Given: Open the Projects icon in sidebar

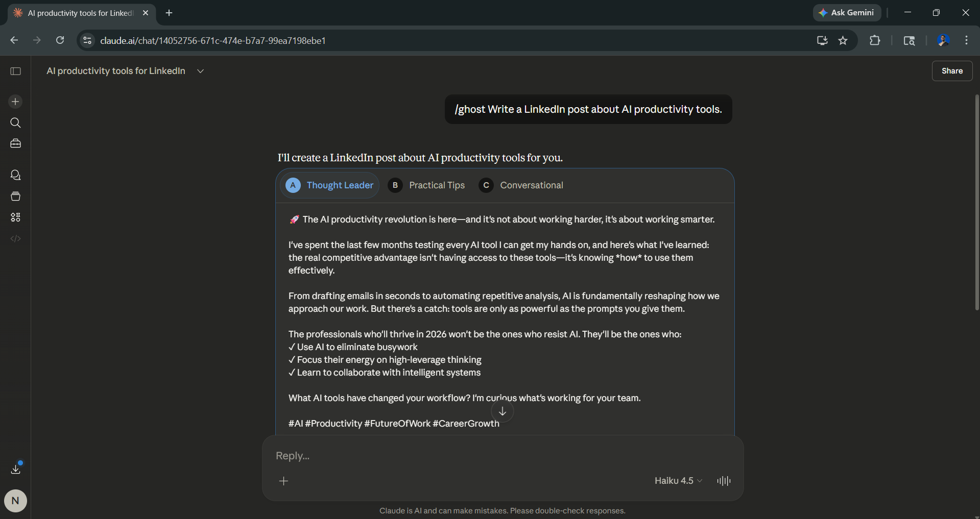Looking at the screenshot, I should (15, 196).
